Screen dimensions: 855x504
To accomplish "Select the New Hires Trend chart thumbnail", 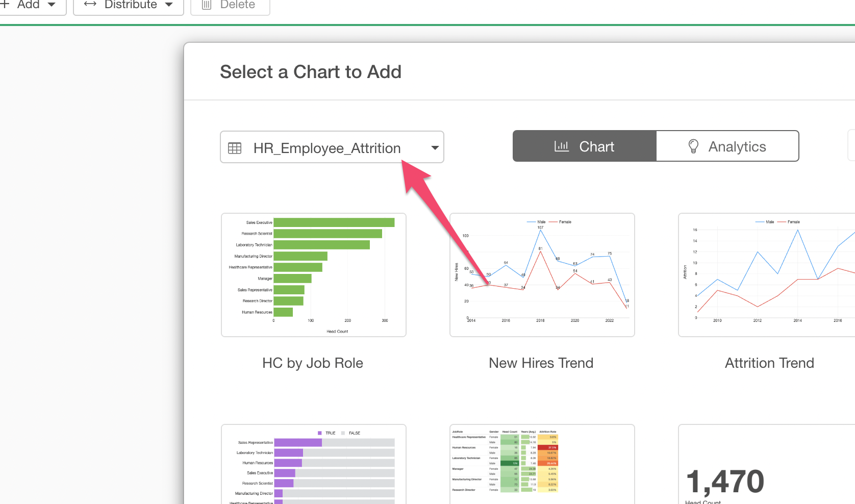I will [542, 275].
